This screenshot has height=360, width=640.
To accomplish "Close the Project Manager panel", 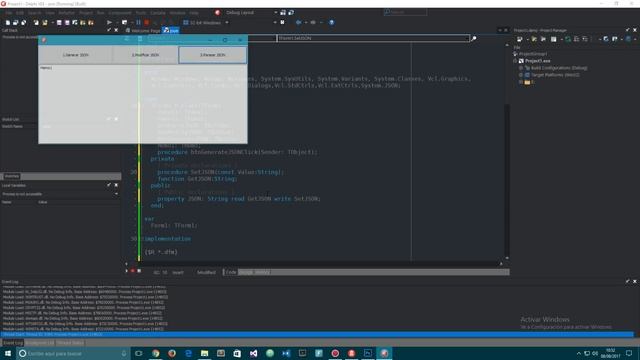I will tap(635, 30).
